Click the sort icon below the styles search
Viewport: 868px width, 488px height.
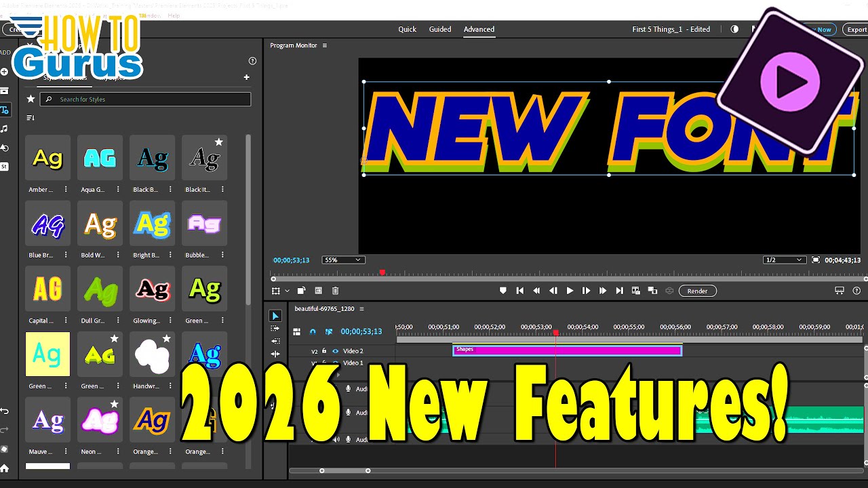(31, 118)
